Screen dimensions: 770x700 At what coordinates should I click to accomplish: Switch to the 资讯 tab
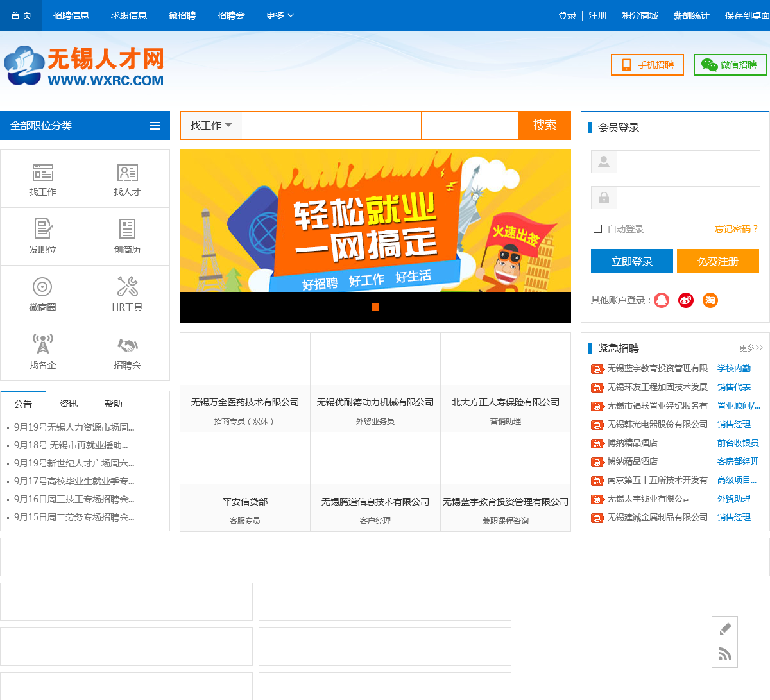click(69, 404)
